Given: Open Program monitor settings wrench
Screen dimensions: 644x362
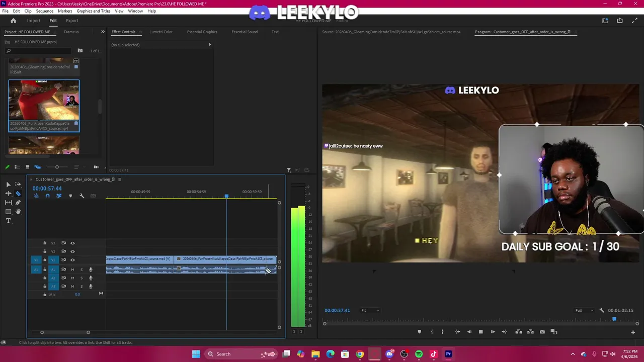Looking at the screenshot, I should tap(602, 310).
